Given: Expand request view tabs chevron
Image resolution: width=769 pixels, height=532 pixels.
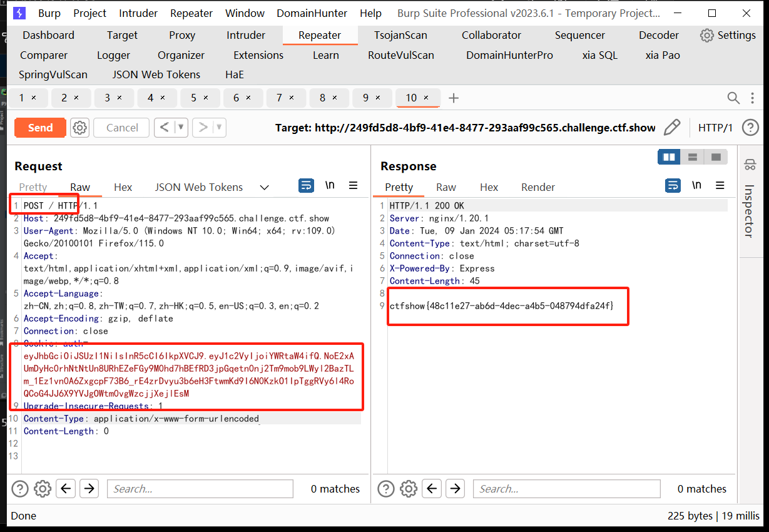Looking at the screenshot, I should coord(264,187).
